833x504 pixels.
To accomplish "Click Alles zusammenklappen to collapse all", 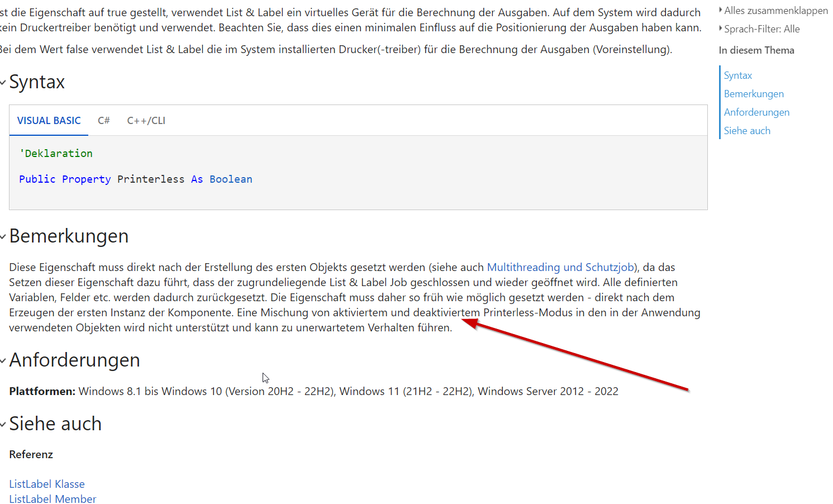I will [775, 11].
